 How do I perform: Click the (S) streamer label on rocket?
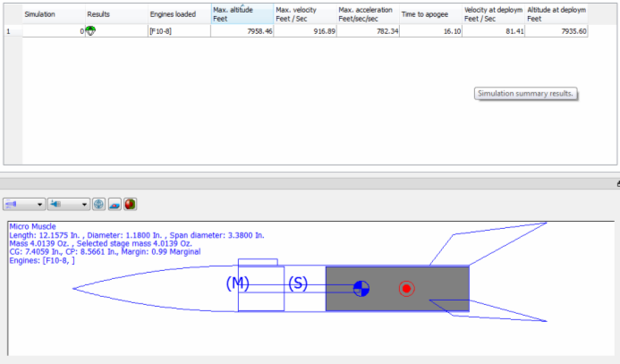point(298,284)
